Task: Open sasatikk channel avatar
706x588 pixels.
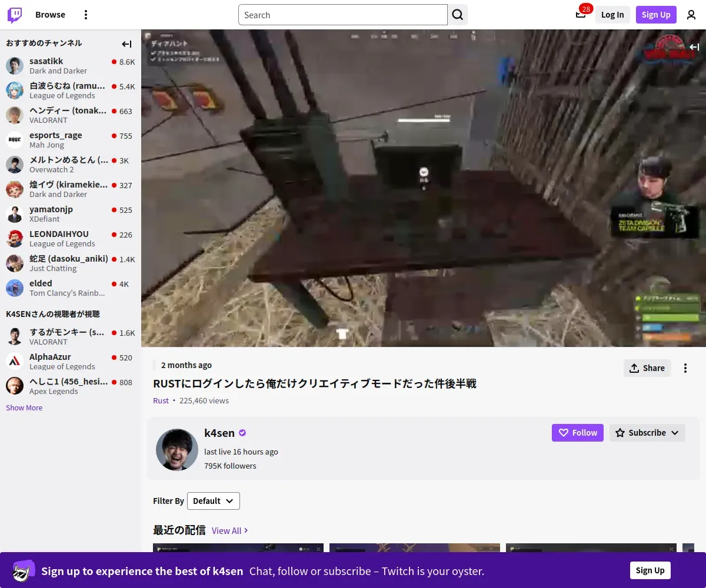Action: (x=15, y=66)
